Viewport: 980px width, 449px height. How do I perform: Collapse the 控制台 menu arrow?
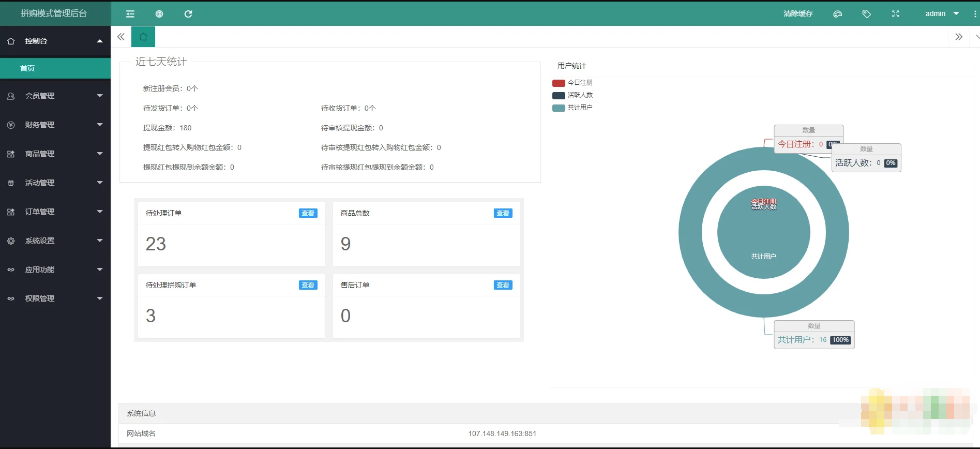100,41
